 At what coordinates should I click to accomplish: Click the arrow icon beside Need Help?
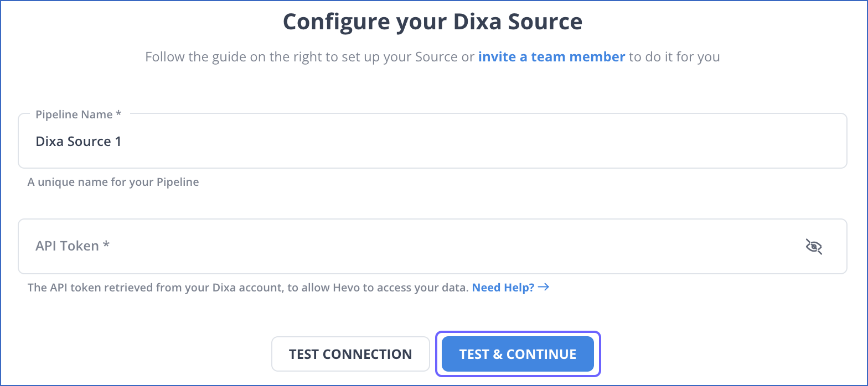(x=543, y=288)
